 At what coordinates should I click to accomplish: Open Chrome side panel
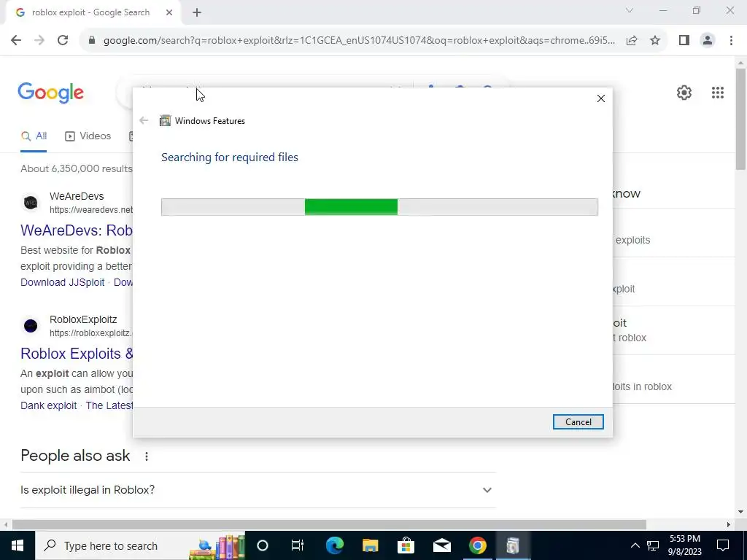click(x=684, y=41)
